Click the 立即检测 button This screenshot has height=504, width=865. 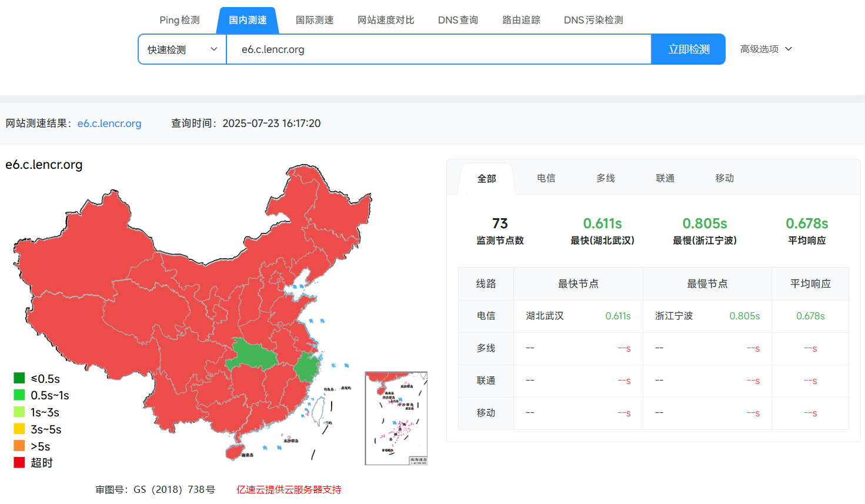688,49
